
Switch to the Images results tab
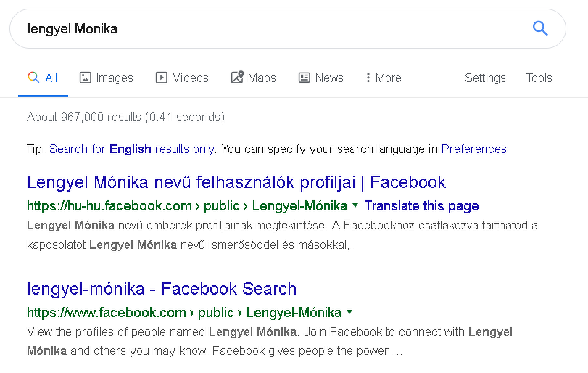(x=115, y=78)
